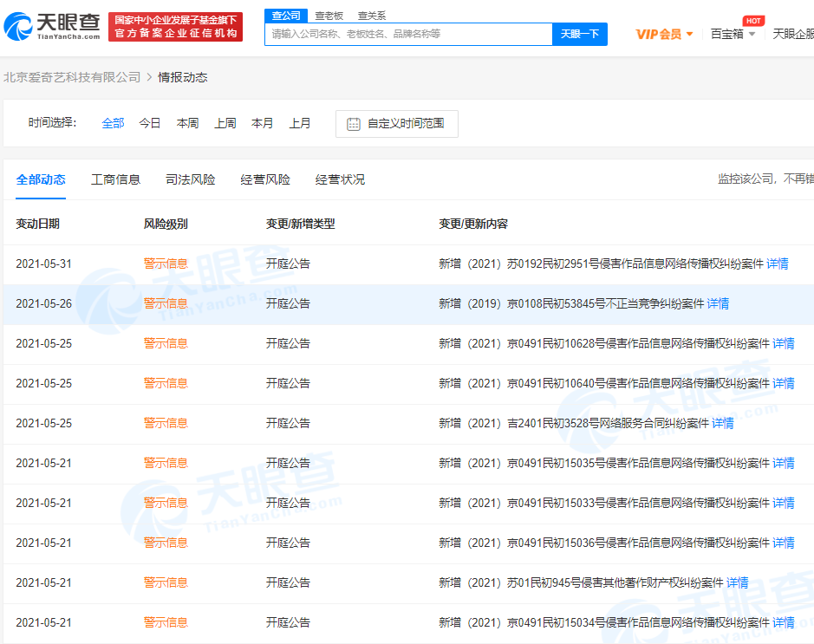Screen dimensions: 814x644
Task: Select 全部 time filter
Action: tap(114, 123)
